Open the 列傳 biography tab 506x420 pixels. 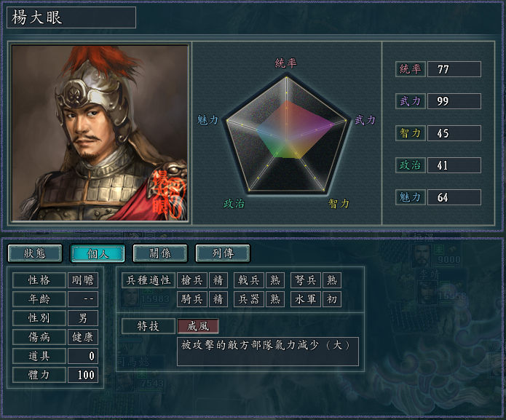tap(223, 253)
